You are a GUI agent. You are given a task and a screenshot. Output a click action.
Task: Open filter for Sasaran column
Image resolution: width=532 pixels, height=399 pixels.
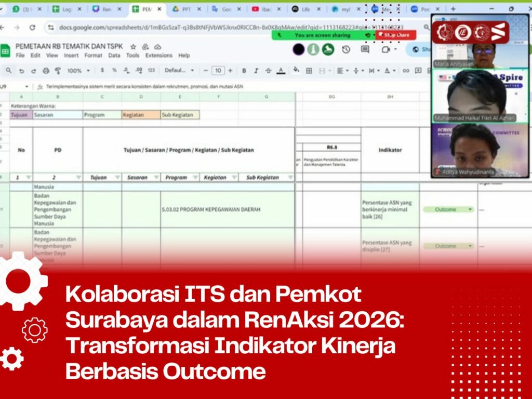click(x=156, y=178)
